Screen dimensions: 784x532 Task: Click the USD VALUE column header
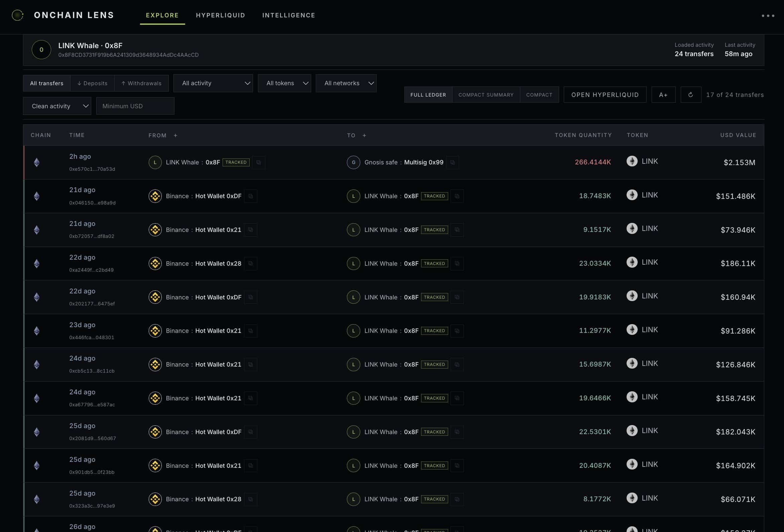click(738, 135)
